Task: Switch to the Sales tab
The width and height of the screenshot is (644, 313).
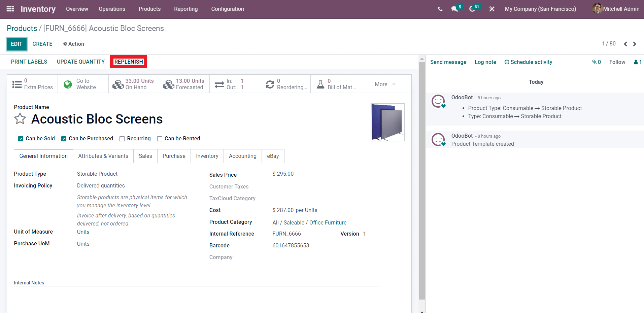Action: click(145, 156)
